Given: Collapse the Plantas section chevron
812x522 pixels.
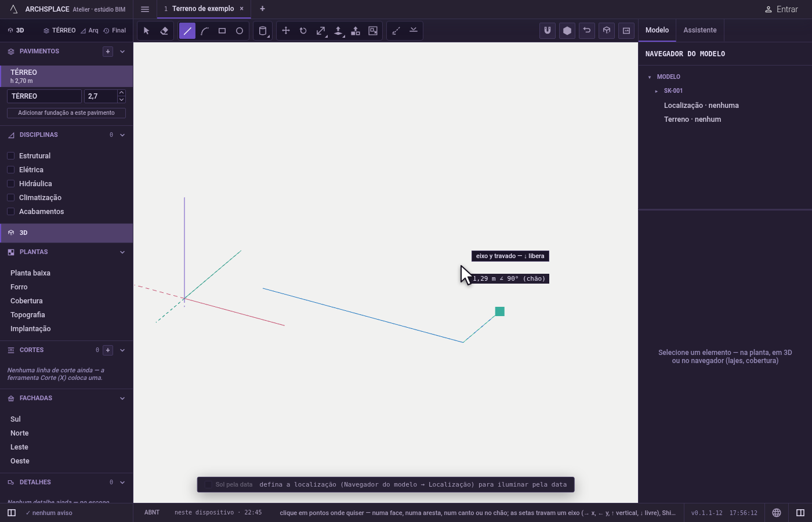Looking at the screenshot, I should [x=122, y=252].
